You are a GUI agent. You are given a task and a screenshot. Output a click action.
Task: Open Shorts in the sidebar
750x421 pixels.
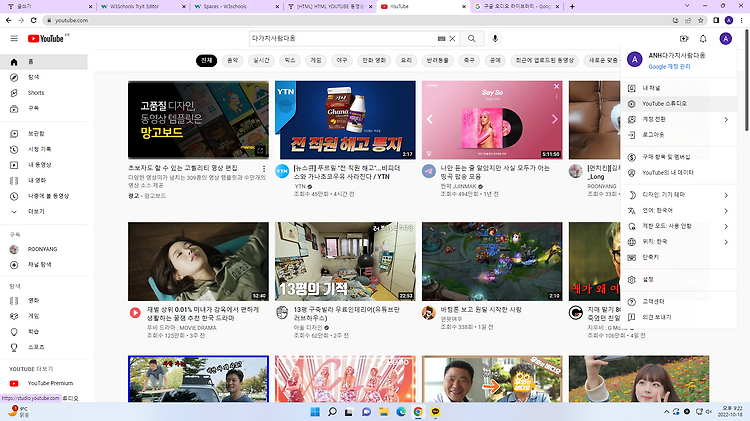tap(44, 93)
